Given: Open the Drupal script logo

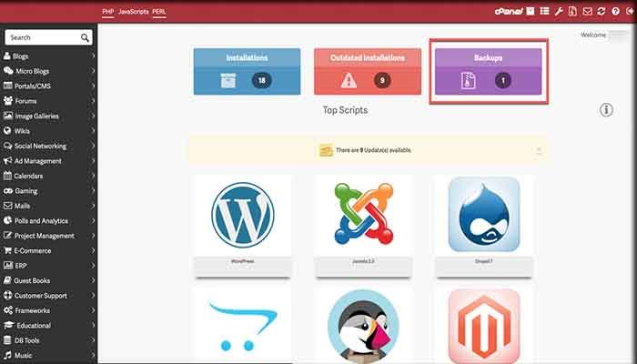Looking at the screenshot, I should coord(484,214).
